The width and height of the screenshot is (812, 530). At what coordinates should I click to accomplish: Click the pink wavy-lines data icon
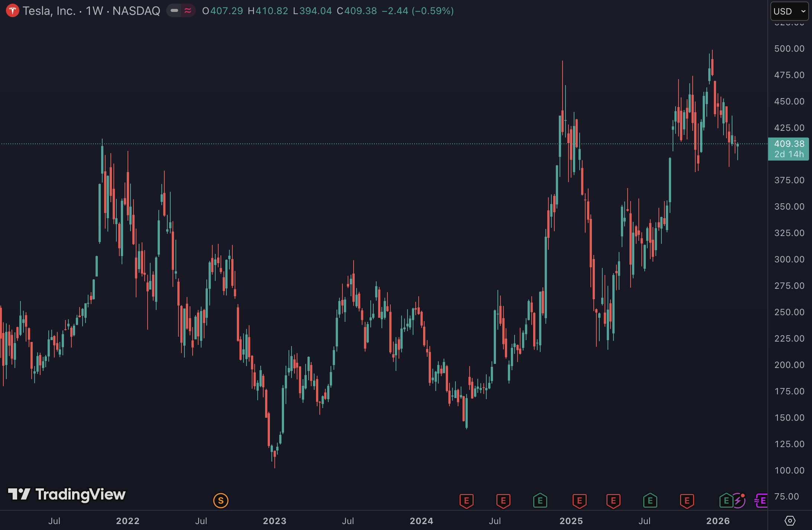click(x=188, y=11)
